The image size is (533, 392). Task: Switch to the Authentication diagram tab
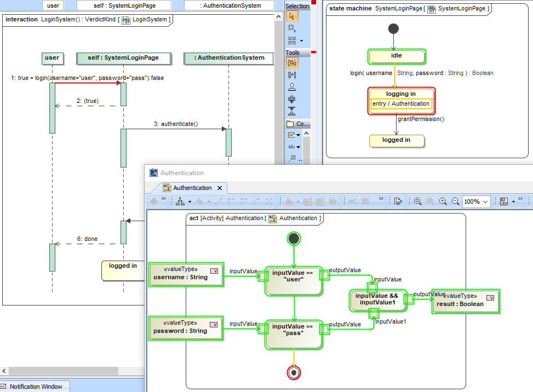(x=192, y=188)
